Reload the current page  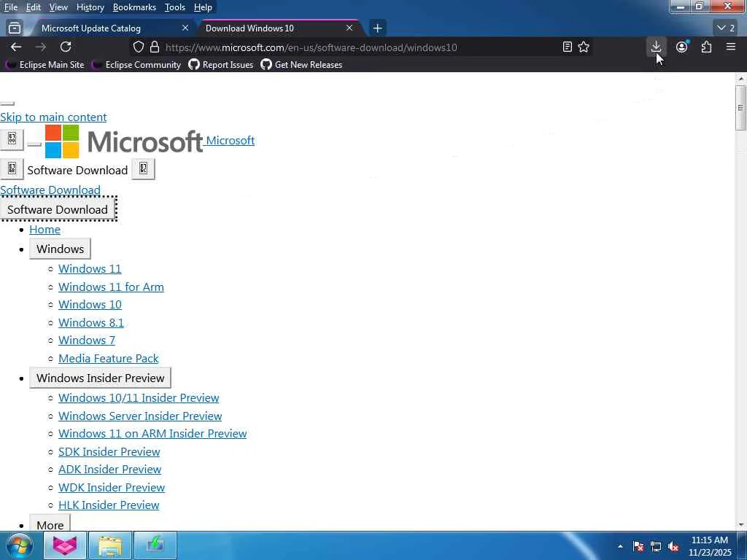(66, 47)
